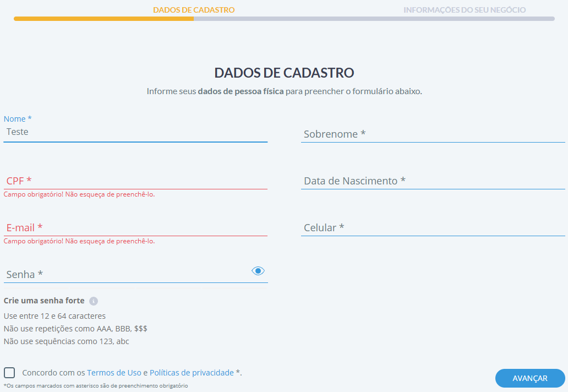Toggle password visibility with the eye icon
The width and height of the screenshot is (568, 392).
pos(258,271)
